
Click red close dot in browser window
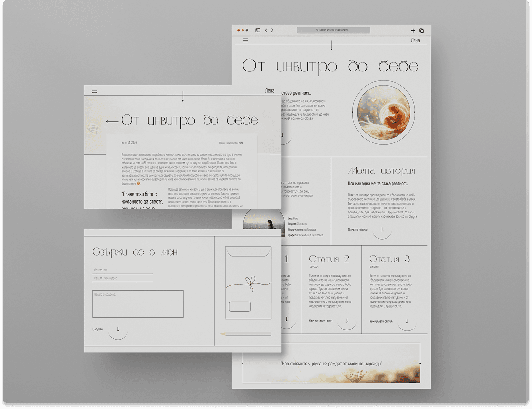pos(238,30)
